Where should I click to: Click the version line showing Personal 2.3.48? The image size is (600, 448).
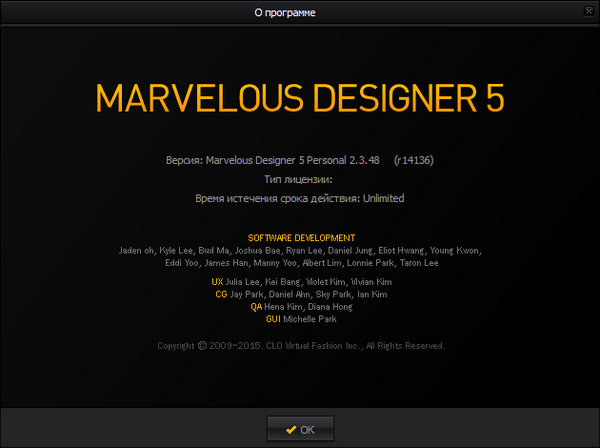click(272, 160)
